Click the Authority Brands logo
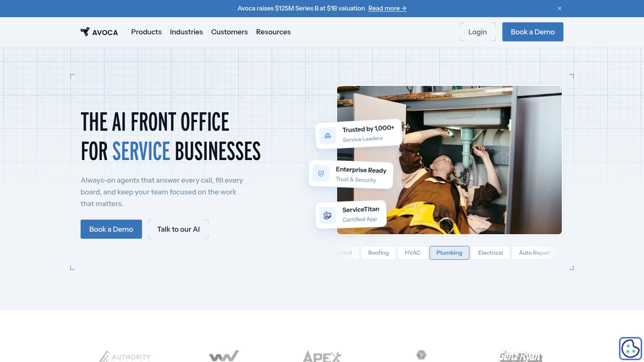 click(x=125, y=356)
